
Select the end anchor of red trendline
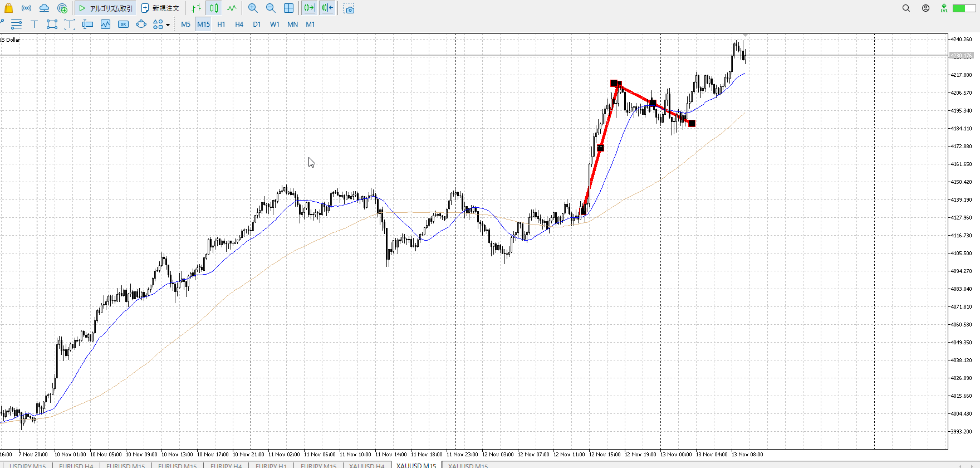(x=692, y=123)
